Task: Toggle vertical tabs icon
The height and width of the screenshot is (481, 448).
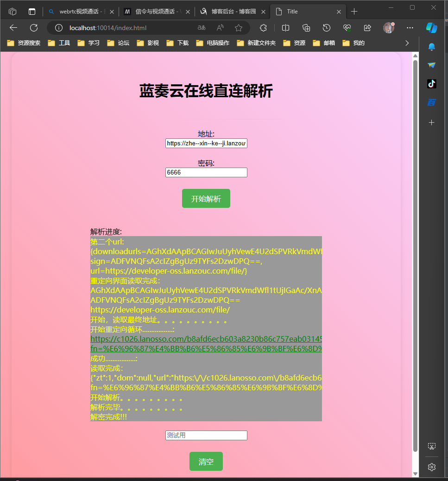Action: pos(32,12)
